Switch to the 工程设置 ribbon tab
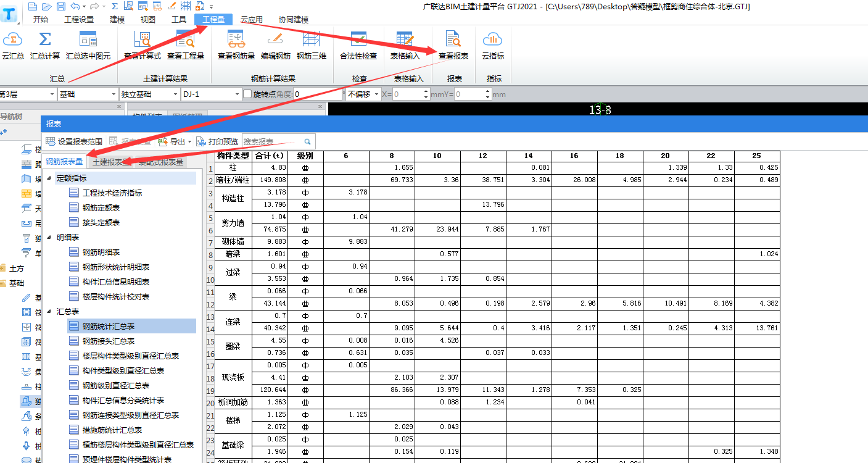Viewport: 868px width, 463px height. (x=79, y=19)
